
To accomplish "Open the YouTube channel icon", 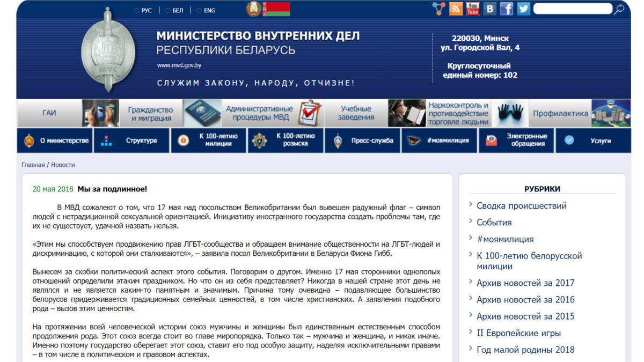I will click(x=473, y=9).
